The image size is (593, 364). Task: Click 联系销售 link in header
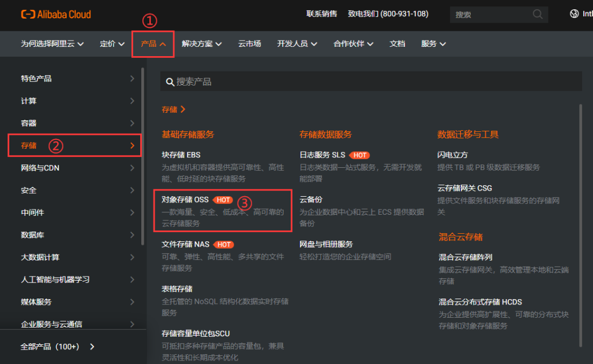(x=321, y=14)
